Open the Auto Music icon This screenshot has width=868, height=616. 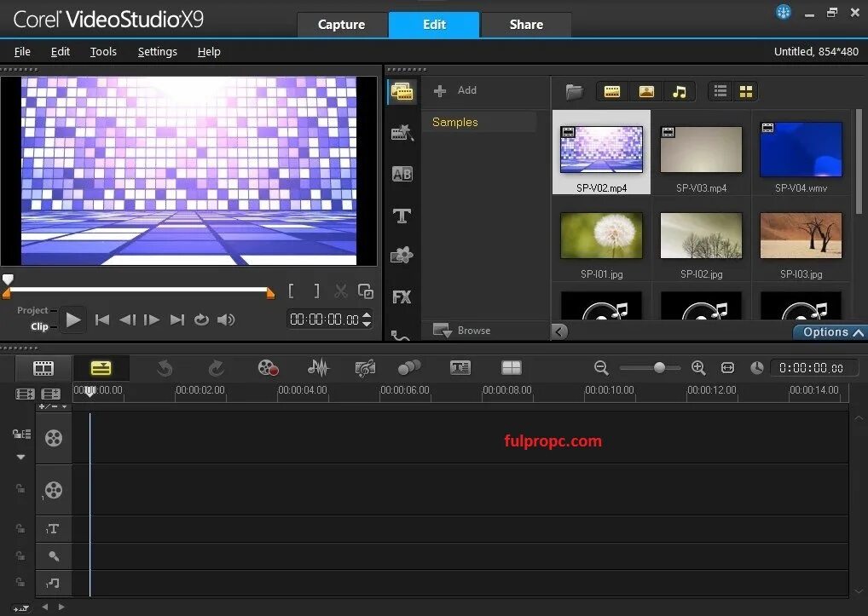(x=365, y=368)
